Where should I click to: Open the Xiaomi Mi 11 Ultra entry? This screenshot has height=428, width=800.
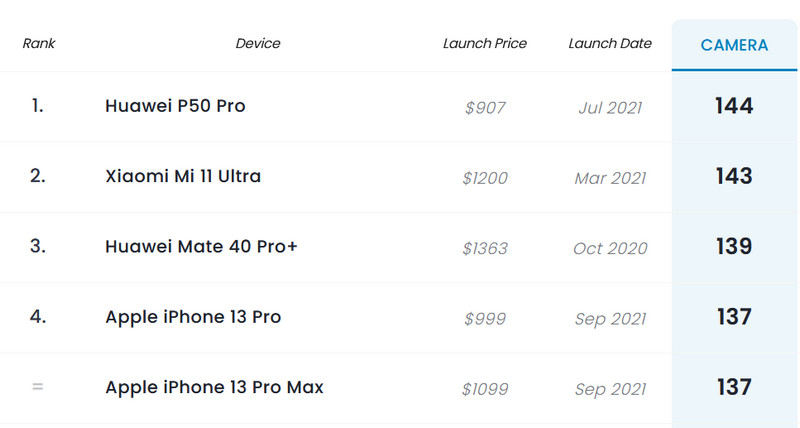click(x=183, y=176)
